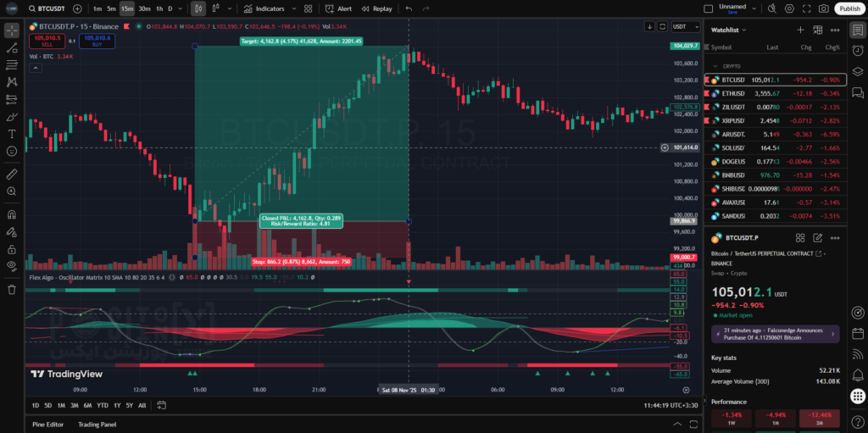
Task: Open the layout setup grid icon
Action: (309, 8)
